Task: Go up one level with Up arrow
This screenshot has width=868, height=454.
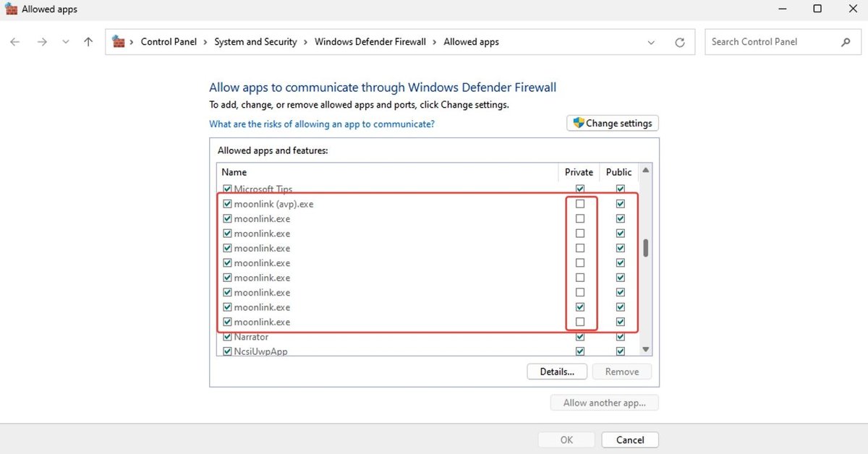Action: pos(88,42)
